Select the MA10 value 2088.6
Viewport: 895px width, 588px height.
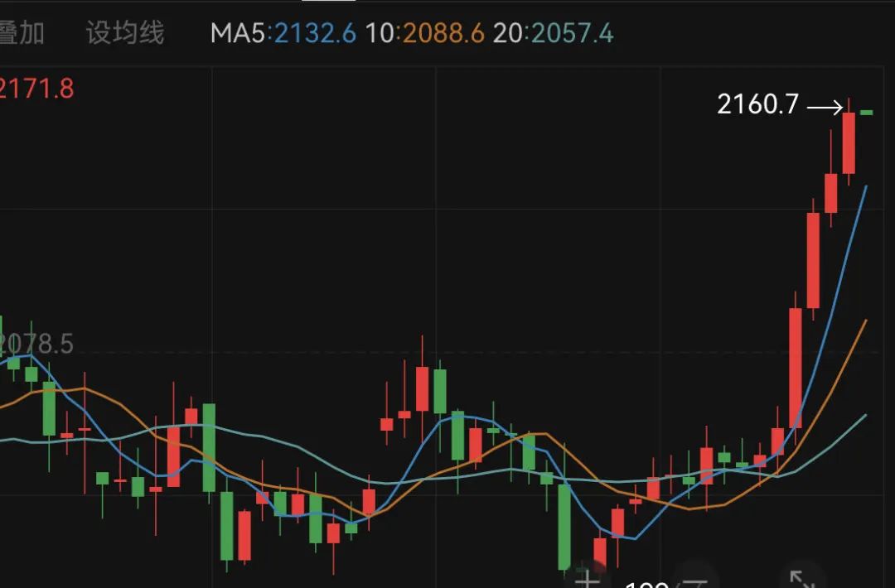(x=443, y=33)
